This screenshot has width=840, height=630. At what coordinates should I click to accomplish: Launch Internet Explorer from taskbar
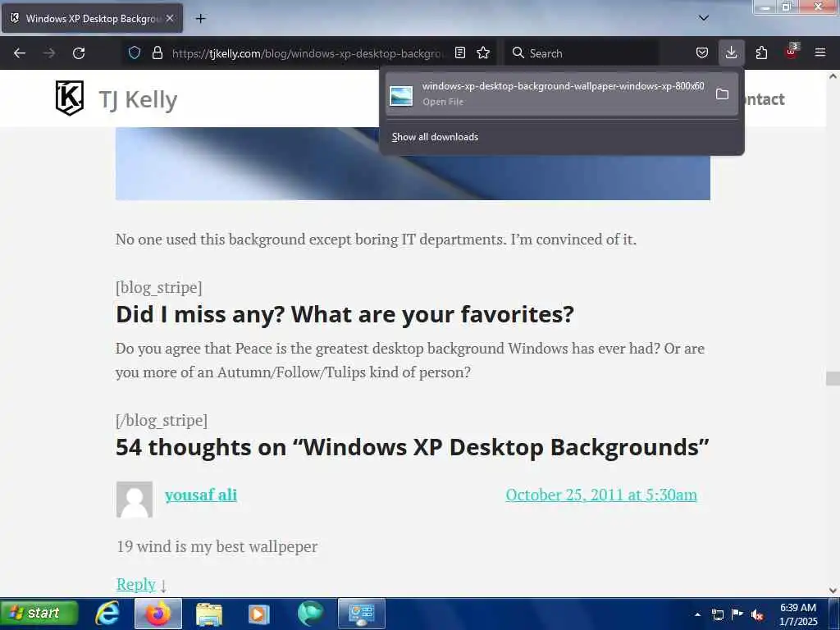(107, 613)
